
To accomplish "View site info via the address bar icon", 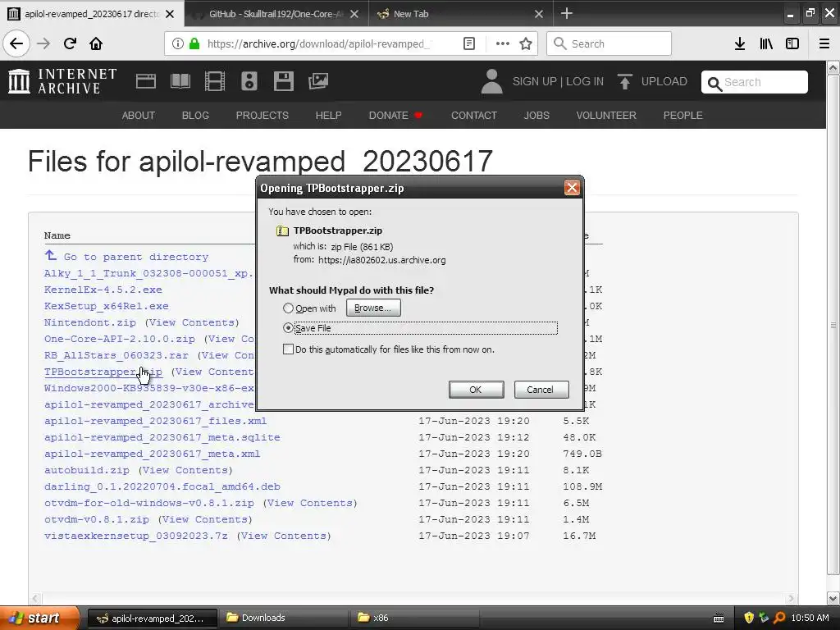I will pyautogui.click(x=178, y=43).
